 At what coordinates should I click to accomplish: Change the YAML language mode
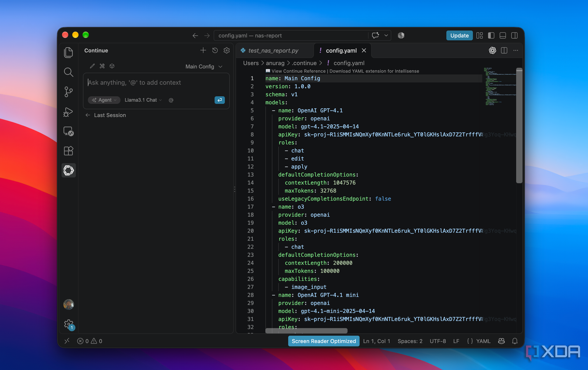(x=483, y=341)
